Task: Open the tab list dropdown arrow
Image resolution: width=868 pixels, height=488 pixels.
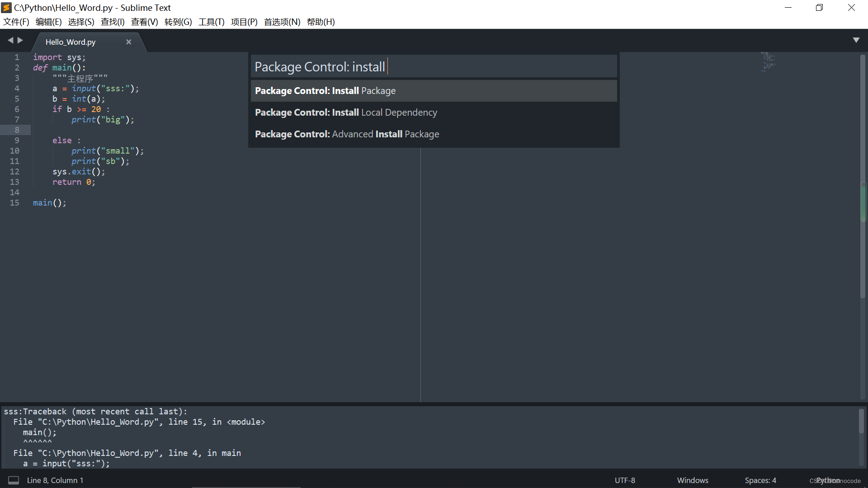Action: click(856, 40)
